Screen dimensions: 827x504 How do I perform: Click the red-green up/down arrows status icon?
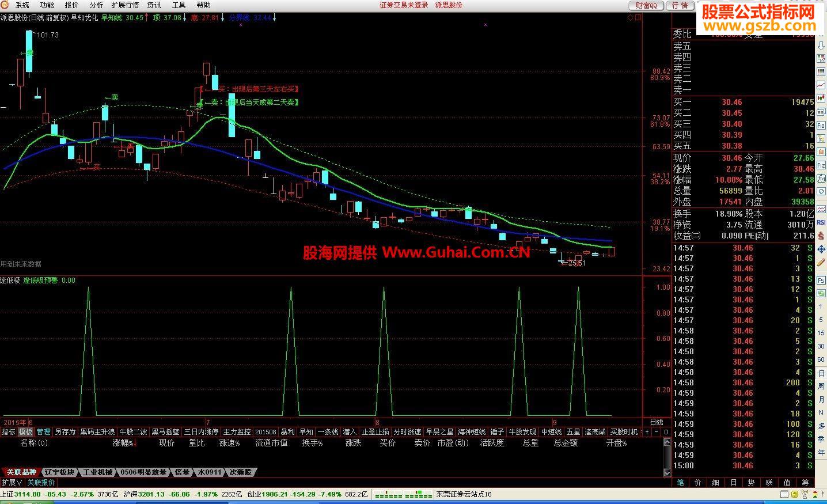(815, 494)
